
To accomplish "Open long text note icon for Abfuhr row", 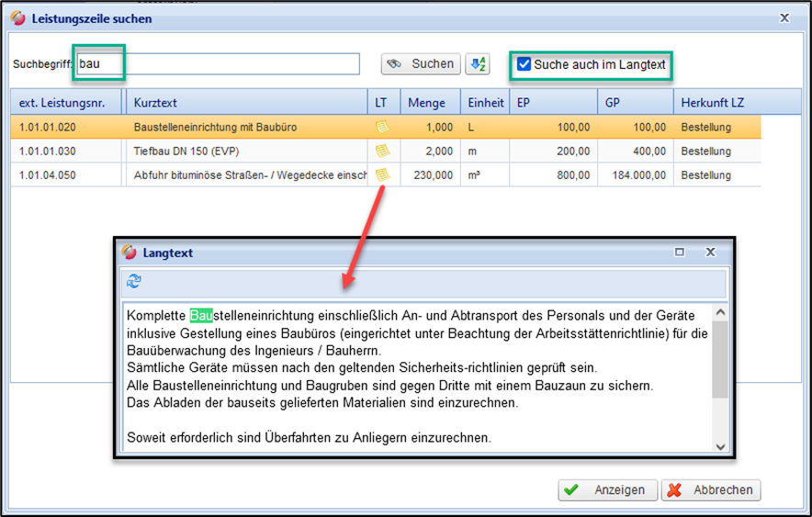I will coord(381,174).
